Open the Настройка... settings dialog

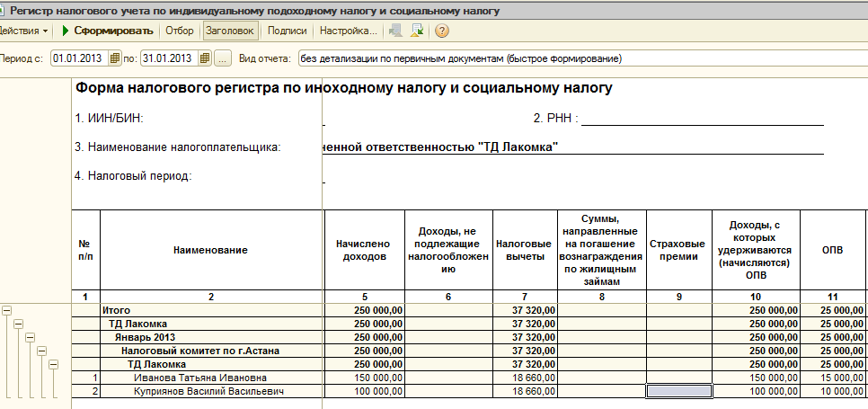point(348,31)
